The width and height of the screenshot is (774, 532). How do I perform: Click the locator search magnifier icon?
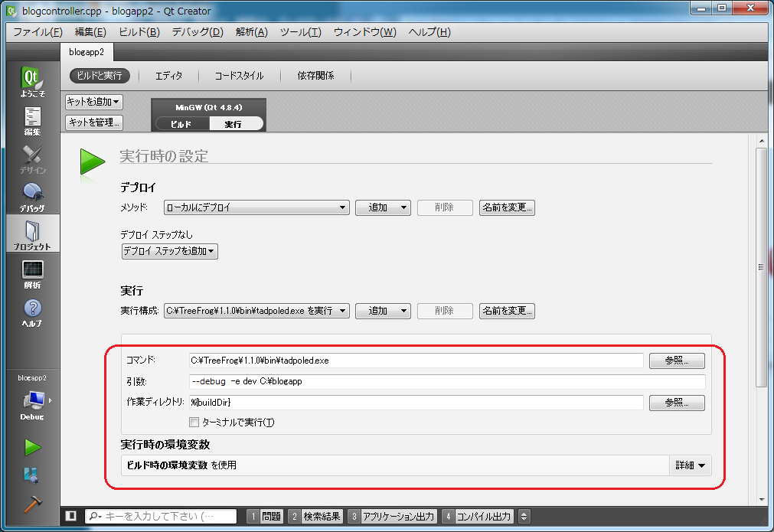point(94,516)
